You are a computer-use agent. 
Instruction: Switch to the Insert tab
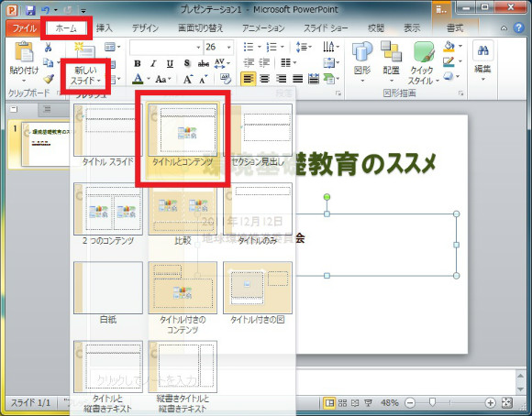105,28
